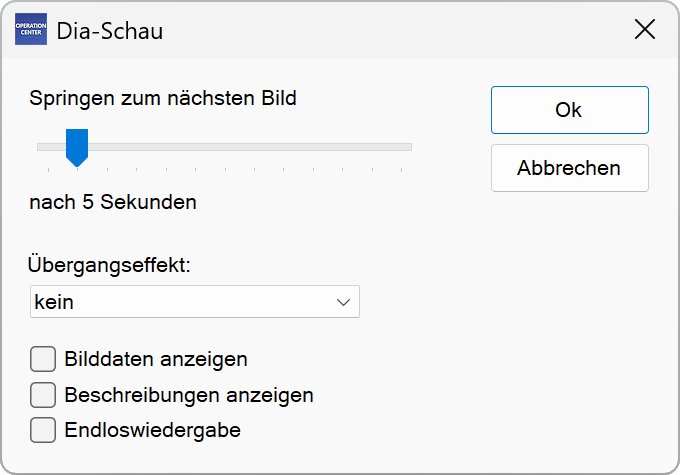This screenshot has height=475, width=680.
Task: Click the 'Beschreibungen anzeigen' label text
Action: [188, 394]
